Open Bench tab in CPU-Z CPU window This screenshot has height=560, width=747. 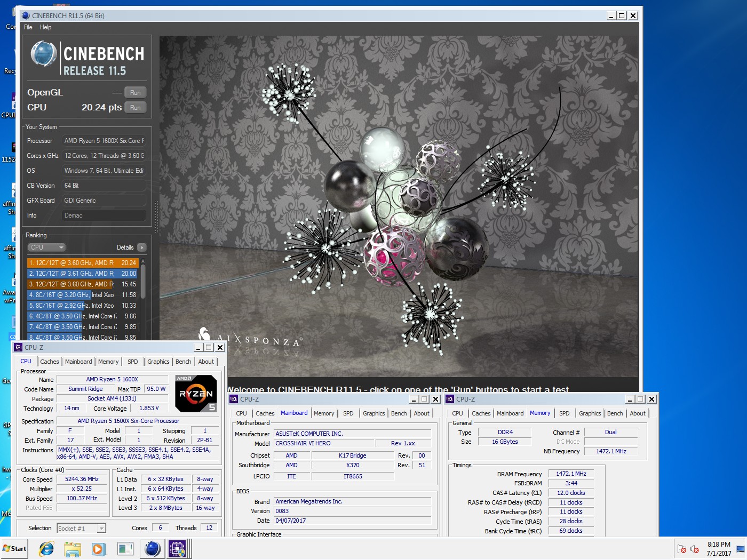(x=184, y=362)
